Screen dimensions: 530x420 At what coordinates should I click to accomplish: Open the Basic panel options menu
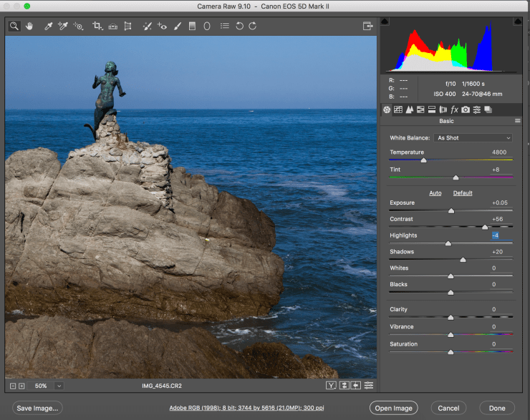click(517, 121)
